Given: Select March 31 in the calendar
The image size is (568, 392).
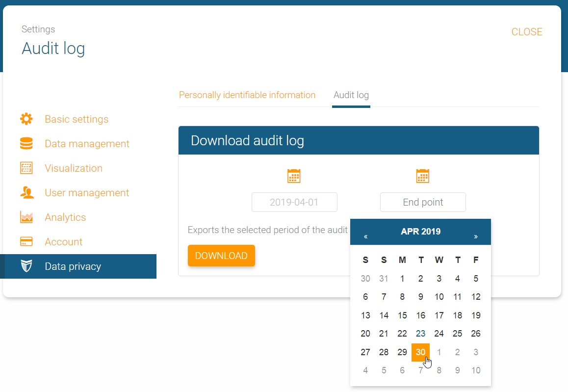Looking at the screenshot, I should click(384, 278).
